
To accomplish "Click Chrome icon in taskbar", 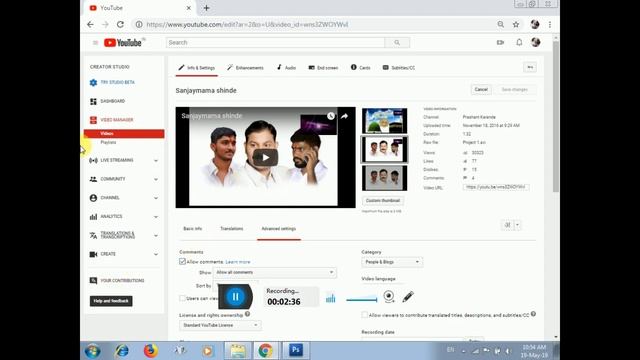I will [266, 351].
